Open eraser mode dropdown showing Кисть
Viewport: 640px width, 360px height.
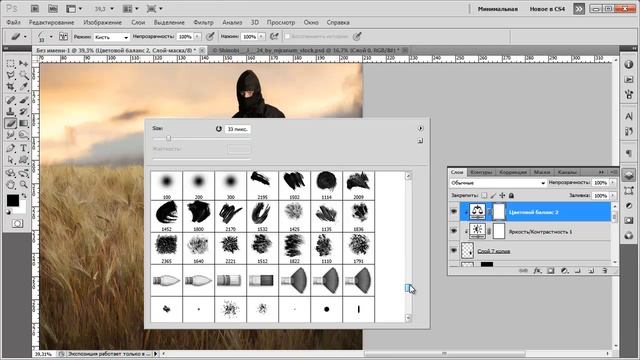111,37
